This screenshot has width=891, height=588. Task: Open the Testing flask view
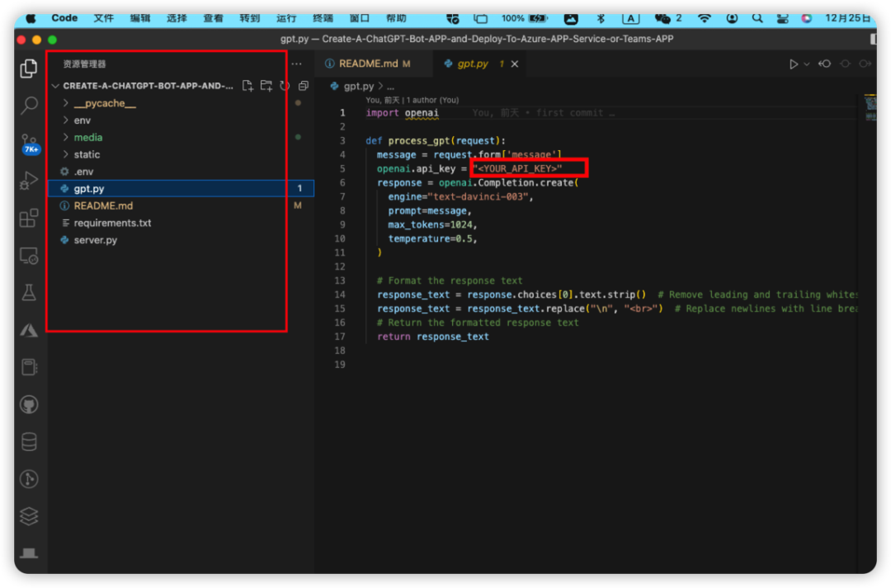[29, 293]
